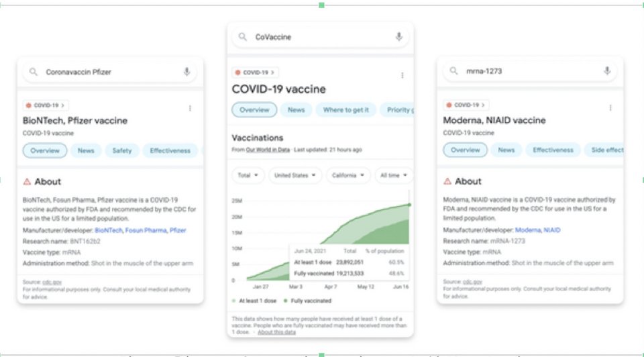
Task: Click the At least 1 dose legend entry
Action: (x=255, y=301)
